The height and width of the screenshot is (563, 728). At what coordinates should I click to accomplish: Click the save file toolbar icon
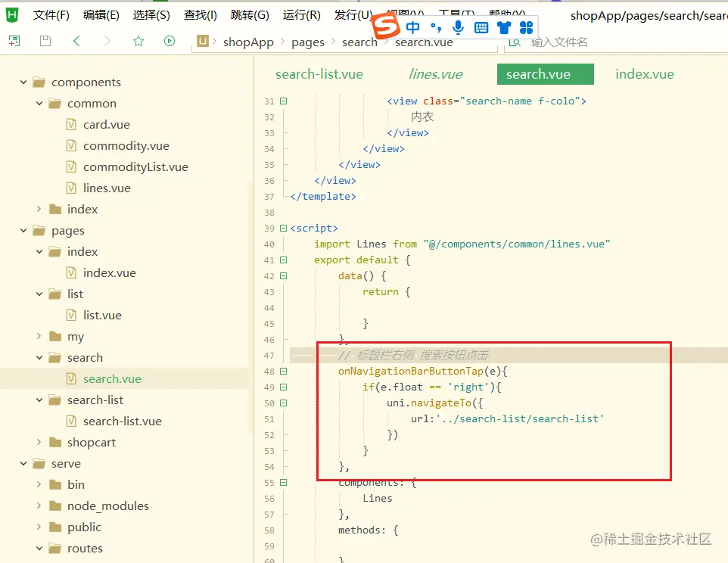(x=45, y=42)
